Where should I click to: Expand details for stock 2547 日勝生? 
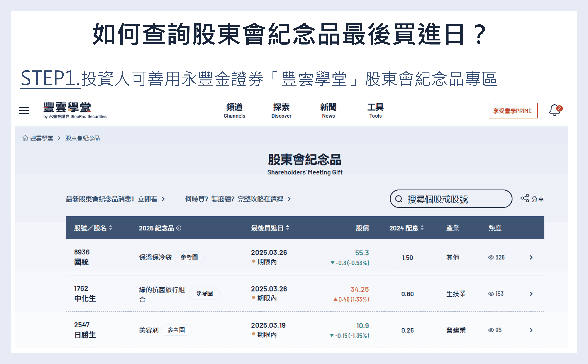(x=531, y=330)
